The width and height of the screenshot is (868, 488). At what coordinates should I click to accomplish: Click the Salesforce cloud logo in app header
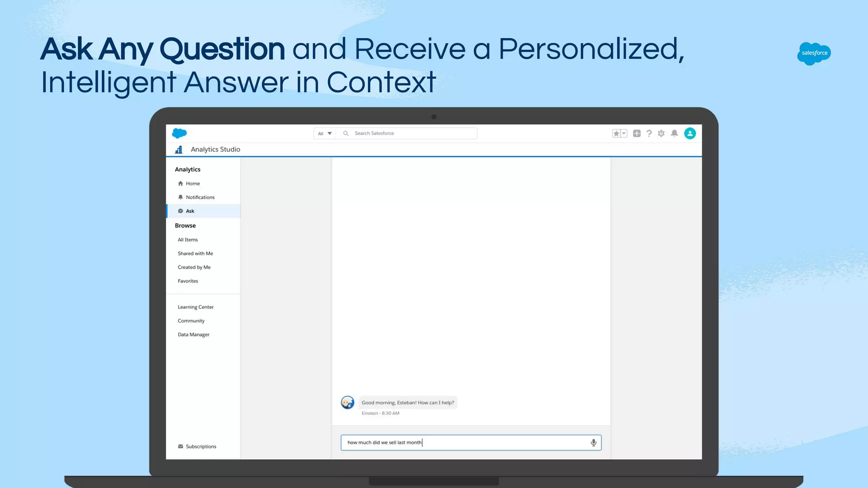[x=179, y=133]
